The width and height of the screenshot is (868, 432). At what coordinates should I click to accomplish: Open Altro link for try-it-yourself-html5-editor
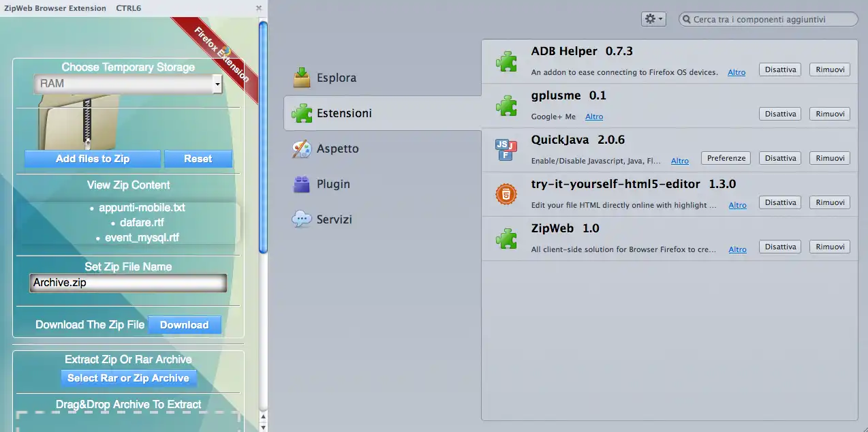tap(738, 205)
